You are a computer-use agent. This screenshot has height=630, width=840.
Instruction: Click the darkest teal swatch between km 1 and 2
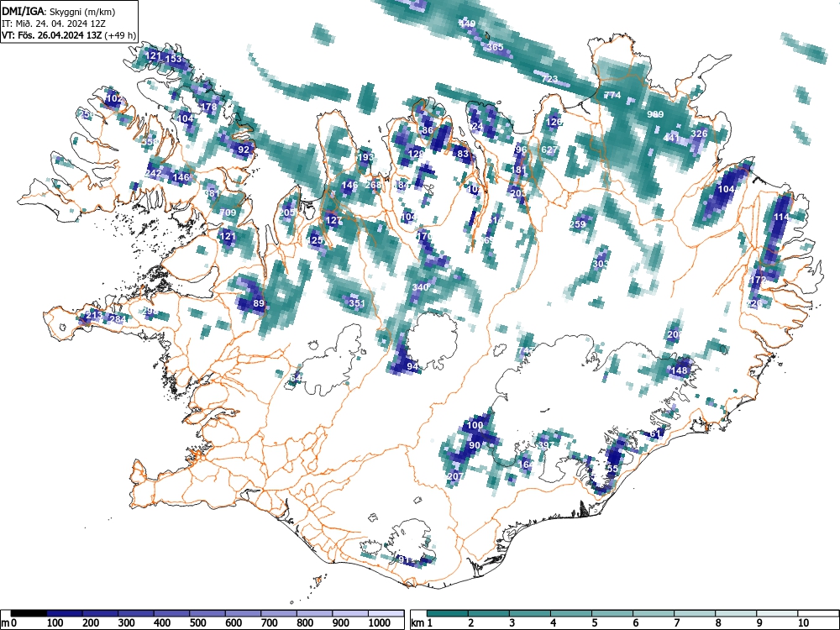[448, 613]
